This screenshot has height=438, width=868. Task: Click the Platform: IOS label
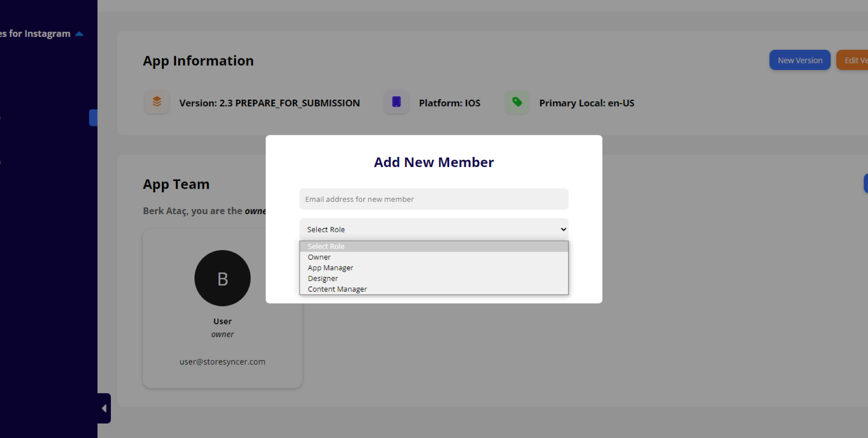449,103
